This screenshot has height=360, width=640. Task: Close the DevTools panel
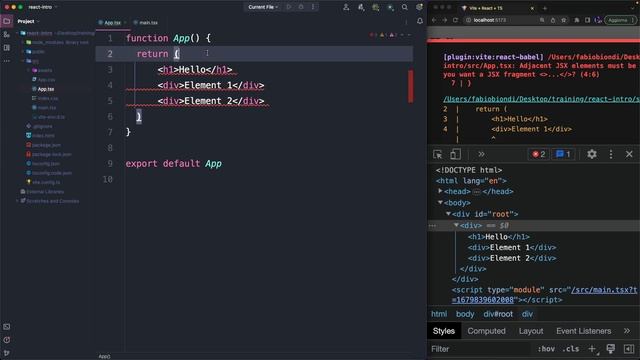[x=629, y=154]
